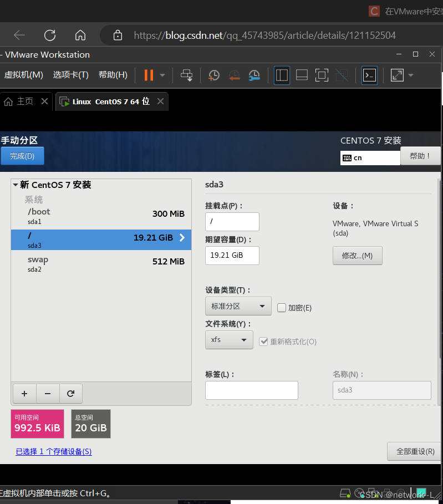This screenshot has height=504, width=443.
Task: Pause the virtual machine
Action: [x=149, y=75]
